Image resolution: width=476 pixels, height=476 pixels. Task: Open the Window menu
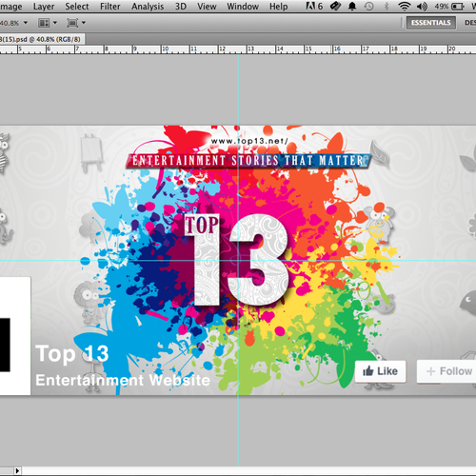point(243,7)
